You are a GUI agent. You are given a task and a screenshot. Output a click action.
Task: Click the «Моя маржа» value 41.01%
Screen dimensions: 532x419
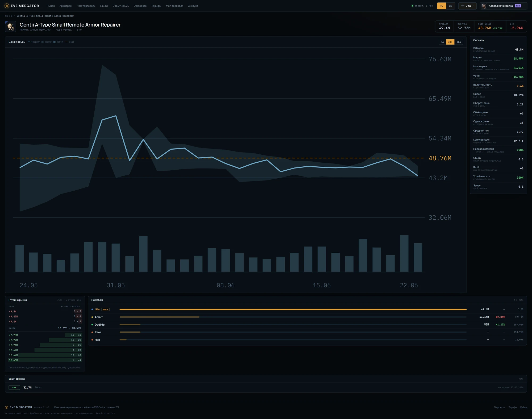point(518,68)
